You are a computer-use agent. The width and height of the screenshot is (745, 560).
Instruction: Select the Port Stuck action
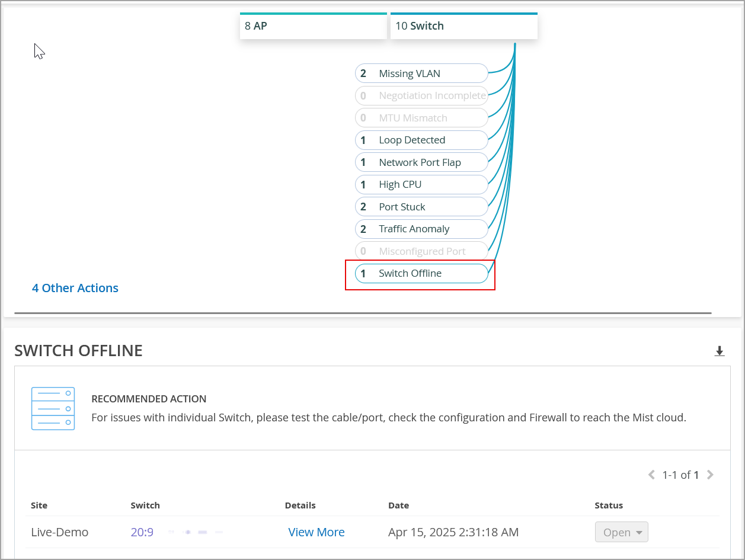(x=421, y=207)
